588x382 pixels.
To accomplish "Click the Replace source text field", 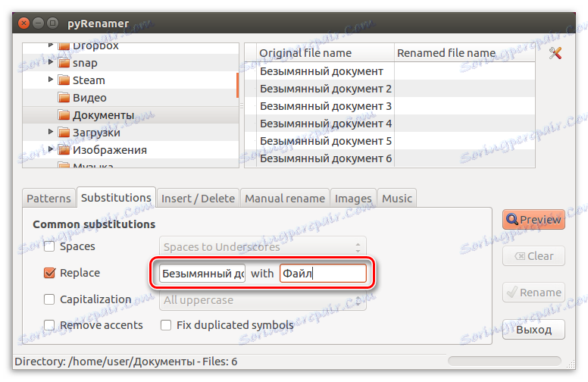I will [202, 273].
